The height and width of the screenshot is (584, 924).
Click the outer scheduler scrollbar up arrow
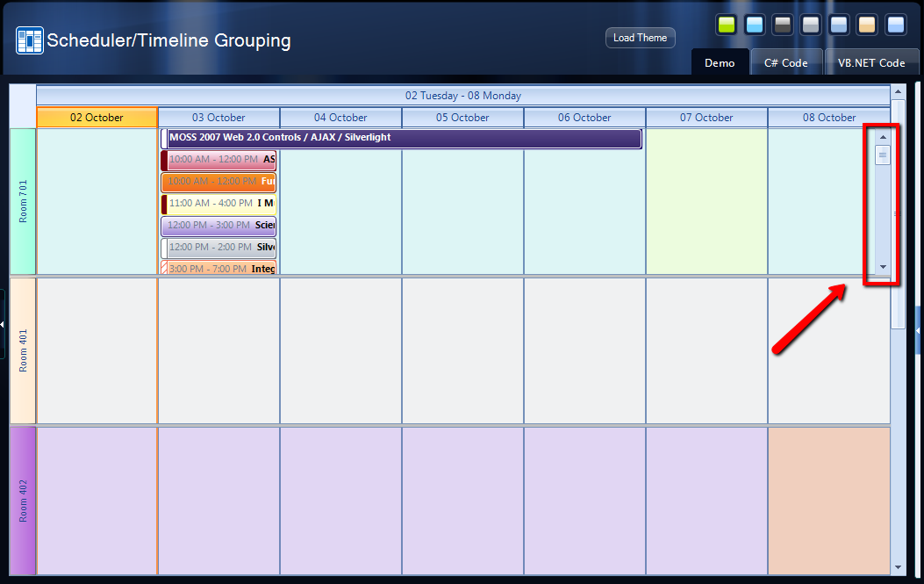[x=898, y=91]
